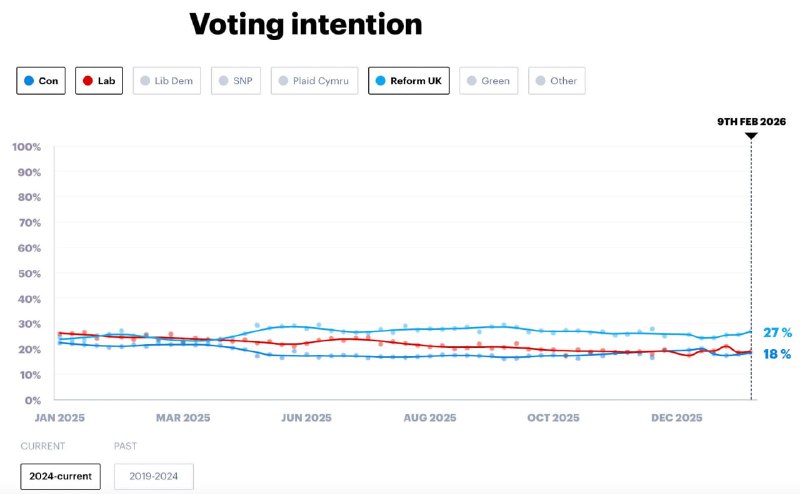Show the Other parties line
Image resolution: width=800 pixels, height=494 pixels.
pyautogui.click(x=557, y=80)
